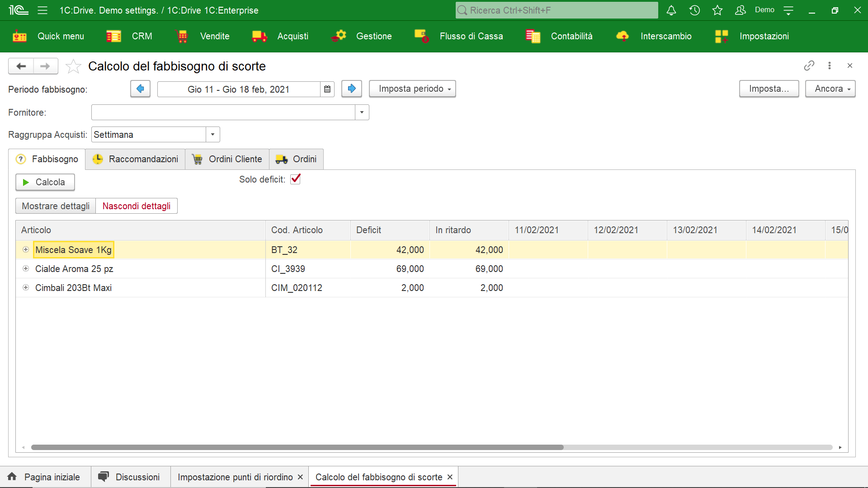Screen dimensions: 868x488
Task: Click the Contabilità section icon
Action: (x=533, y=36)
